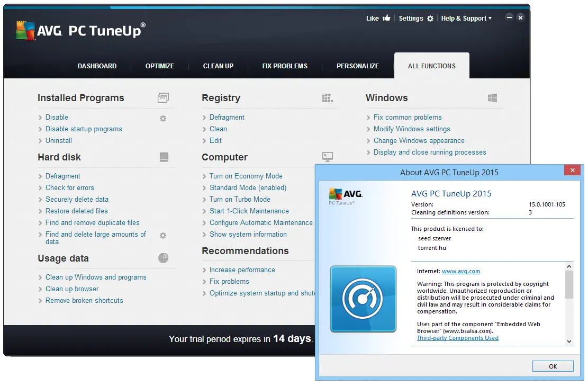Click Restore deleted files

coord(77,211)
